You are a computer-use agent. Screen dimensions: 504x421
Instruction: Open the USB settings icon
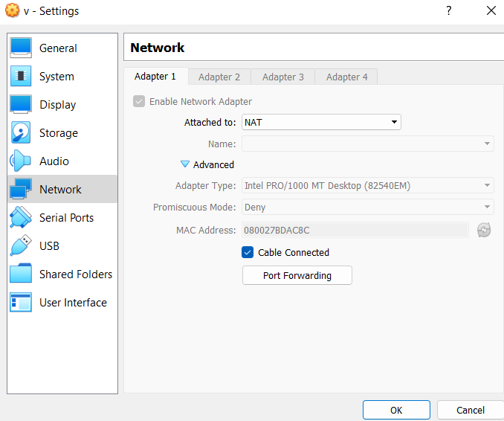tap(21, 246)
